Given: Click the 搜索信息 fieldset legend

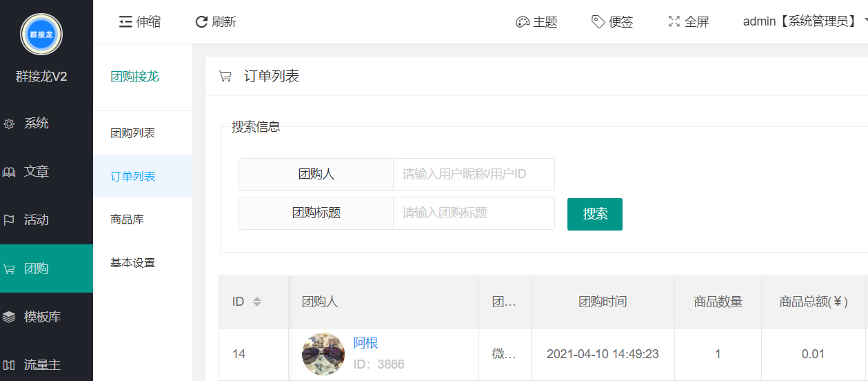Looking at the screenshot, I should (x=256, y=127).
